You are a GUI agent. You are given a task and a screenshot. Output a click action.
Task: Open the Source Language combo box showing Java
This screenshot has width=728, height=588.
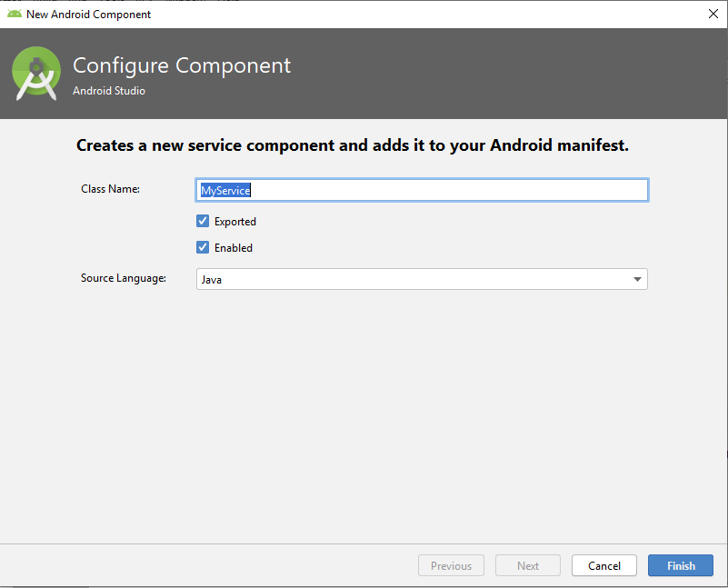click(422, 279)
